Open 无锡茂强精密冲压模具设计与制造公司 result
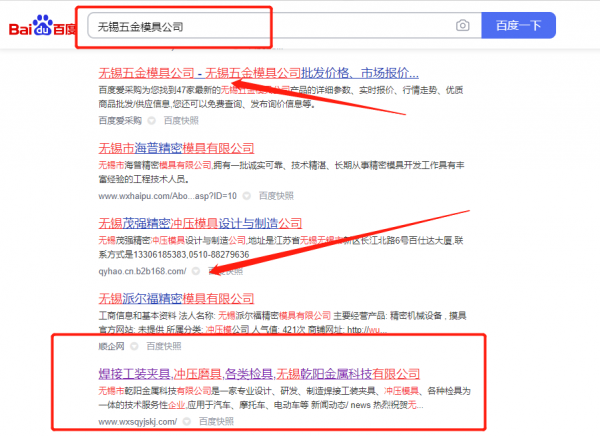This screenshot has height=436, width=600. 211,223
